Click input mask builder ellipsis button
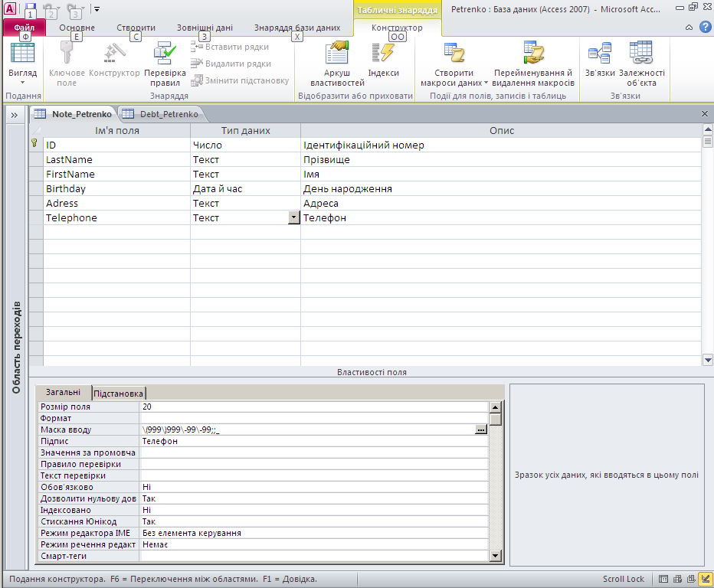Screen dimensions: 714x588 (x=480, y=430)
